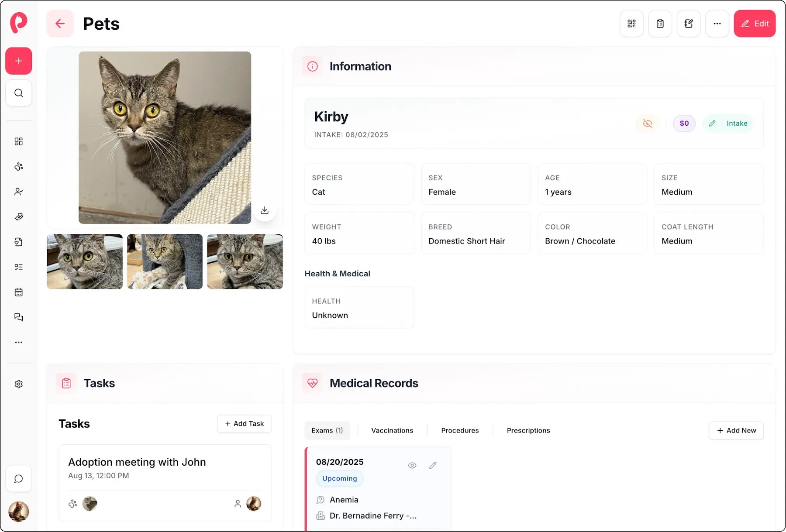This screenshot has width=786, height=532.
Task: Click the note edit icon in header
Action: click(689, 24)
